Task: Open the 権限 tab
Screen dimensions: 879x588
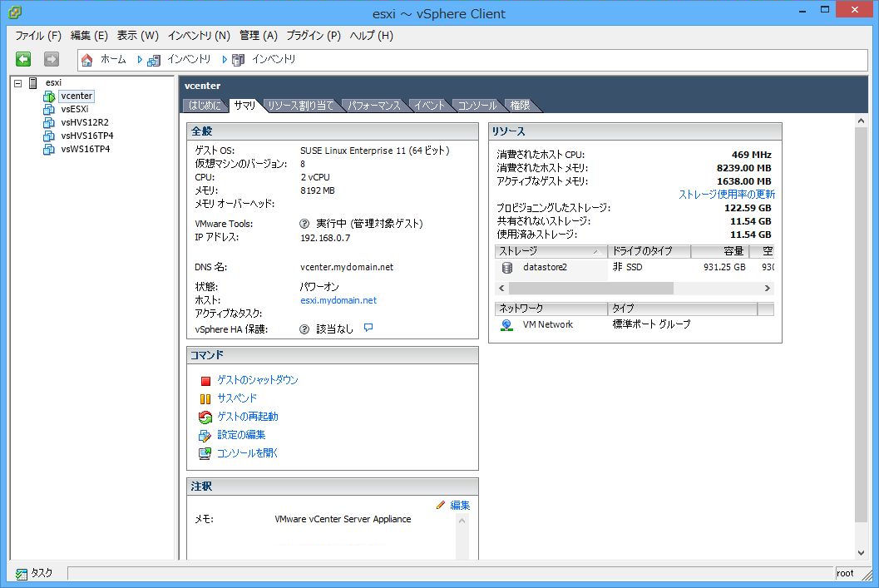Action: click(x=520, y=106)
